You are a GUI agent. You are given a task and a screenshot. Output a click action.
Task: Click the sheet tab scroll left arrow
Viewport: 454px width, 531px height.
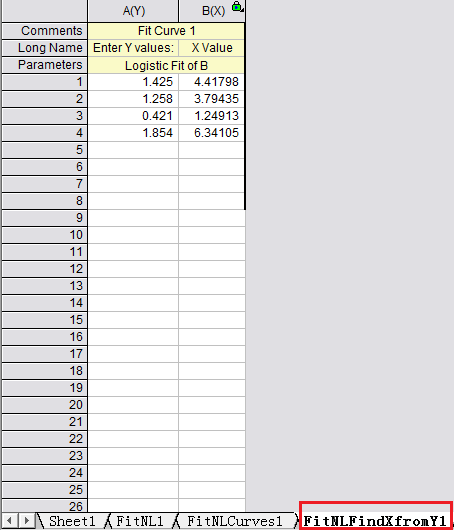[x=9, y=521]
